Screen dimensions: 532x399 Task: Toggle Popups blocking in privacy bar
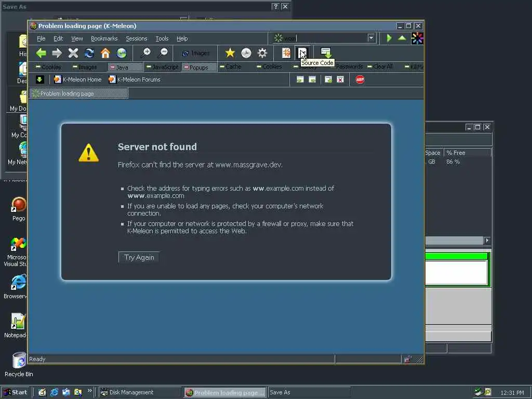point(199,67)
